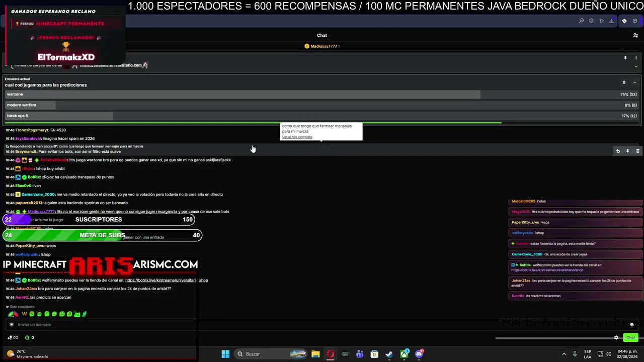The height and width of the screenshot is (362, 644).
Task: Delete the current poll with trash icon
Action: pyautogui.click(x=624, y=82)
